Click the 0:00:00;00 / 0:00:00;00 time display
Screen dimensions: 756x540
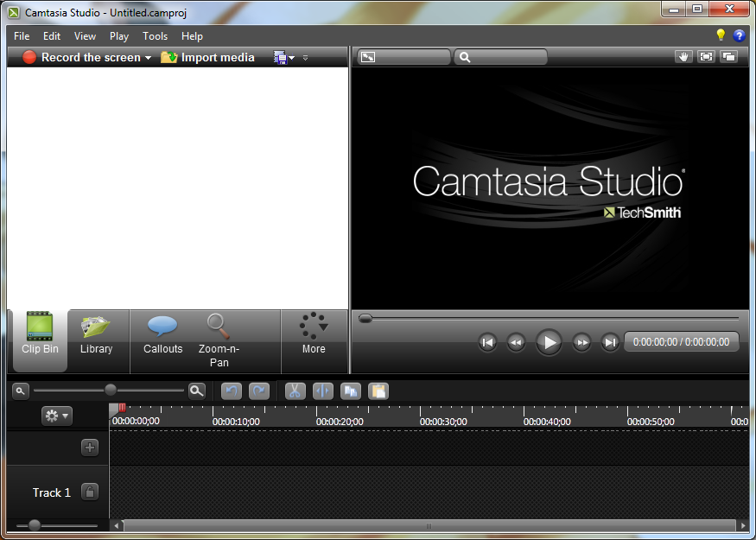point(682,342)
